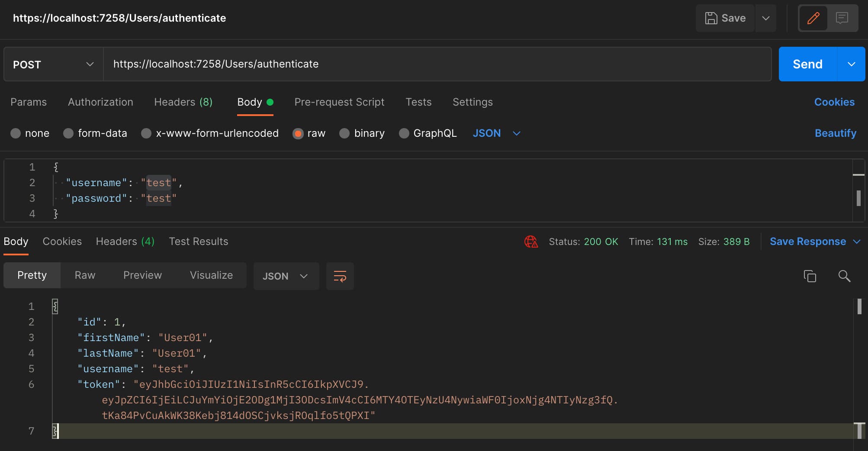Click the request body editor scrollbar
This screenshot has width=868, height=451.
click(858, 198)
